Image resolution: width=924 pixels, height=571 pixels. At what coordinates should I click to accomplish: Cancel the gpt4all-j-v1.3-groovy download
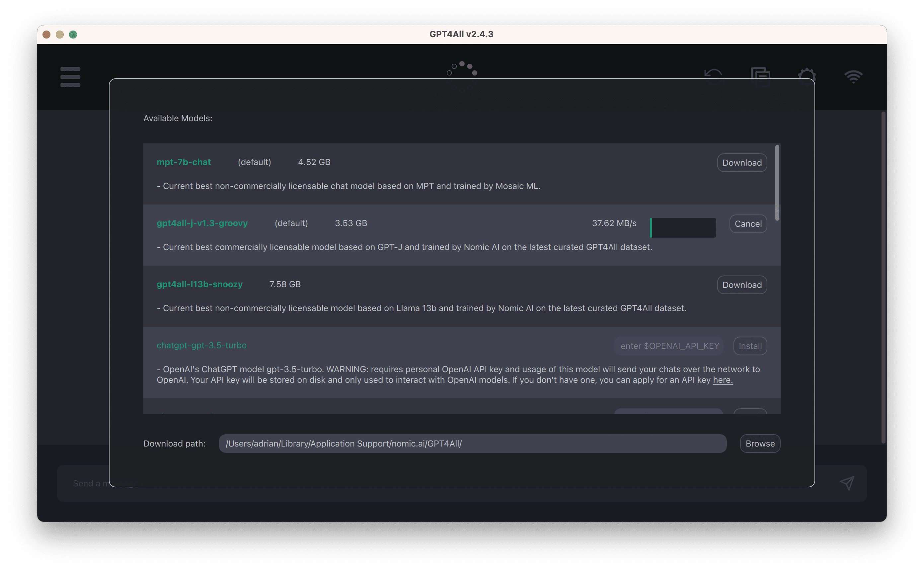pos(748,224)
